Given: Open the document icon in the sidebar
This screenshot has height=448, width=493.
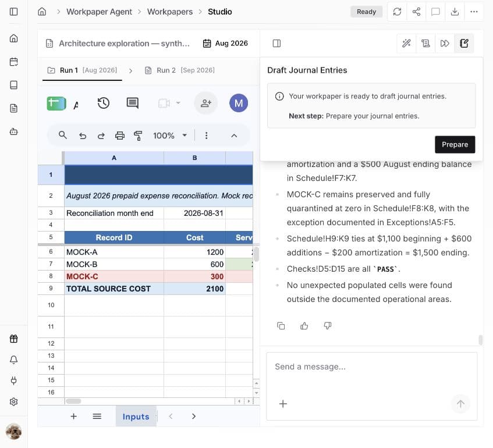Looking at the screenshot, I should pos(13,108).
